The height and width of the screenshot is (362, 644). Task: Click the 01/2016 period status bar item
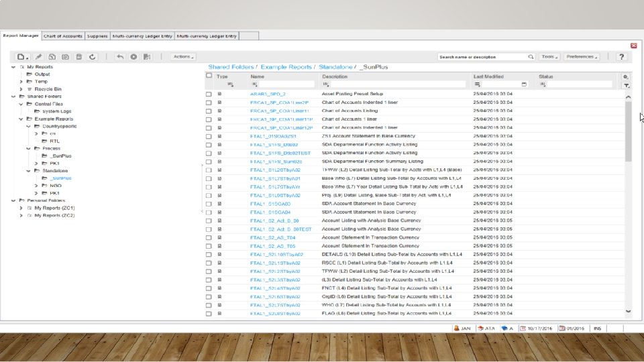point(572,328)
